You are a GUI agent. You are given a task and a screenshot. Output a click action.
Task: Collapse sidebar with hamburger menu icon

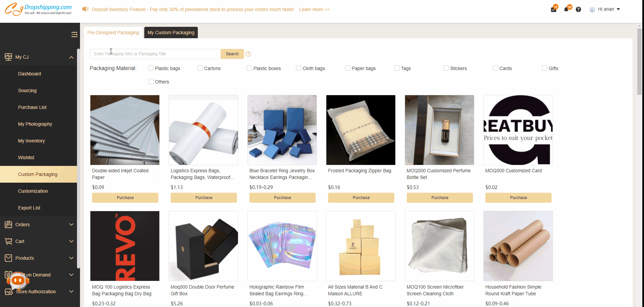[x=74, y=35]
